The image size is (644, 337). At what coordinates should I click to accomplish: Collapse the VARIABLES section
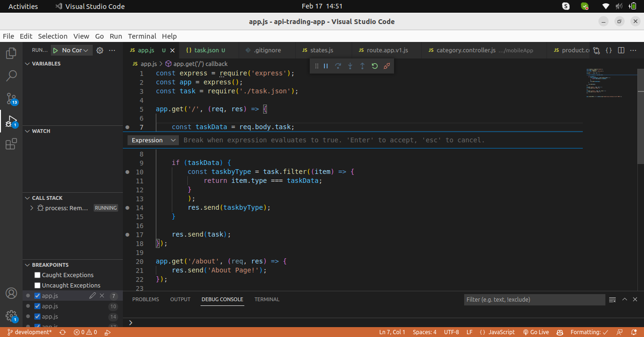[27, 64]
